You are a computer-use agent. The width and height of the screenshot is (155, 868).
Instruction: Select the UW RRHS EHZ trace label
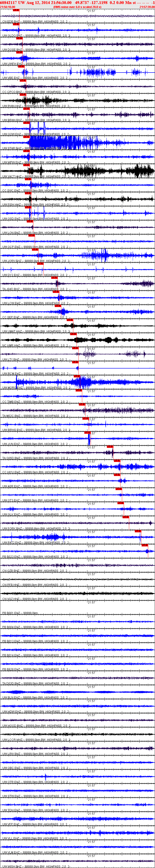point(36,430)
